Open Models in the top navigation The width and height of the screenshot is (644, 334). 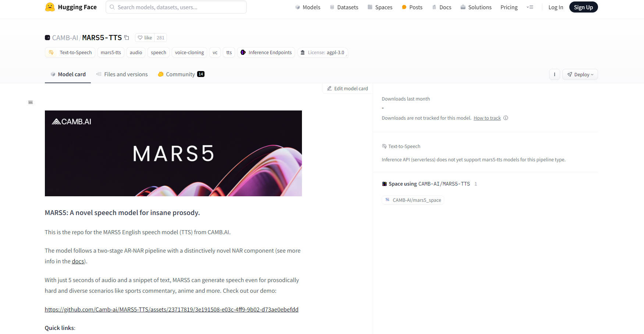click(308, 7)
